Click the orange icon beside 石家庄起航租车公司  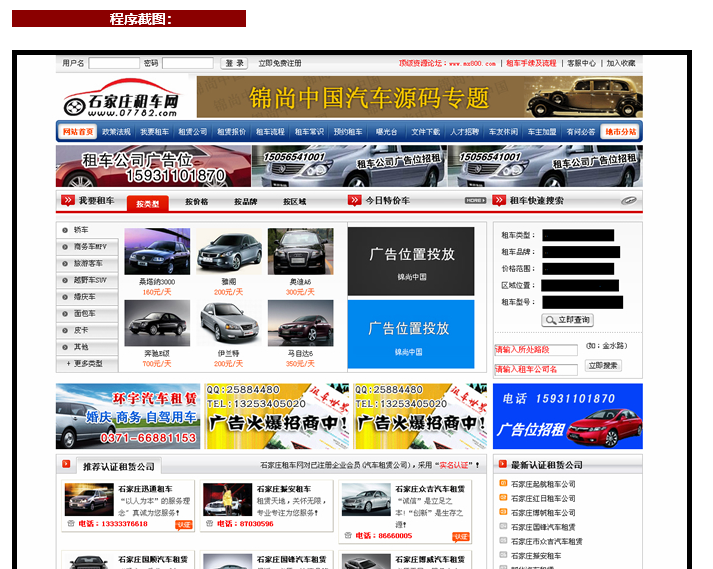pos(503,483)
